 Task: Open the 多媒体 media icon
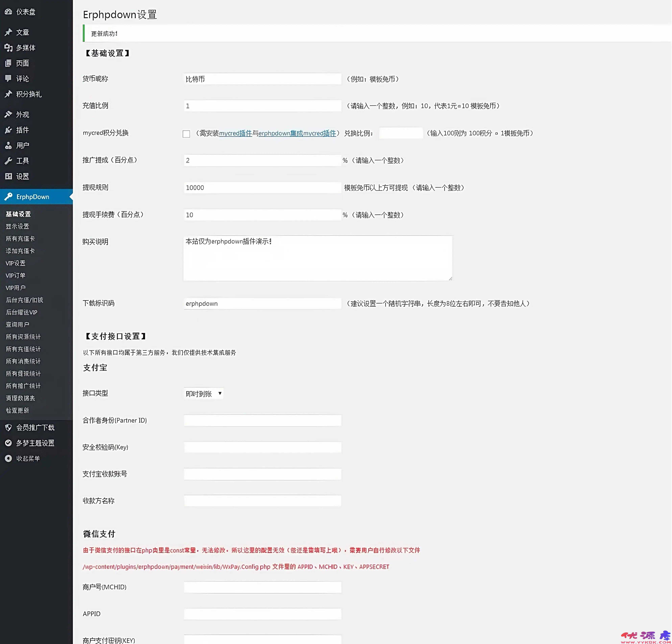[x=8, y=48]
